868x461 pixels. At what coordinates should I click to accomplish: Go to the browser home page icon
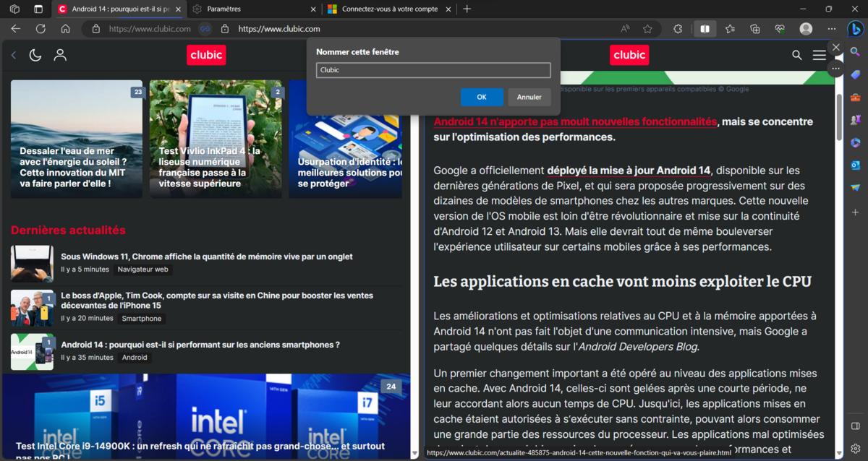pyautogui.click(x=65, y=29)
